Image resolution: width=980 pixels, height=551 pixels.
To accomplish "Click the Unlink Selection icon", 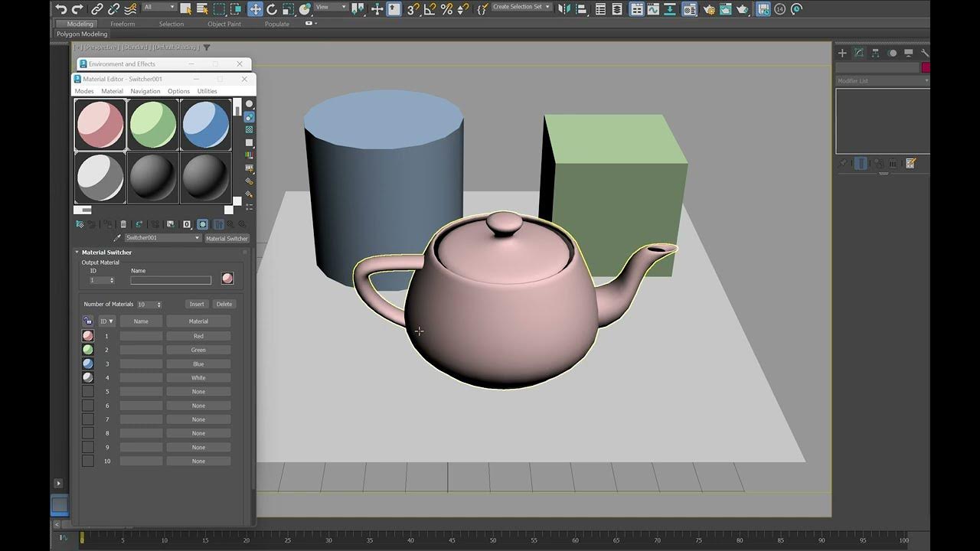I will point(113,9).
